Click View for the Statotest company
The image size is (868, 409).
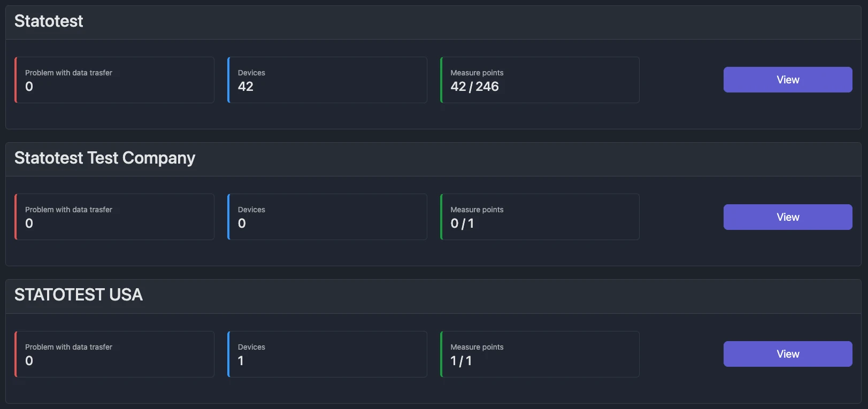pos(787,79)
